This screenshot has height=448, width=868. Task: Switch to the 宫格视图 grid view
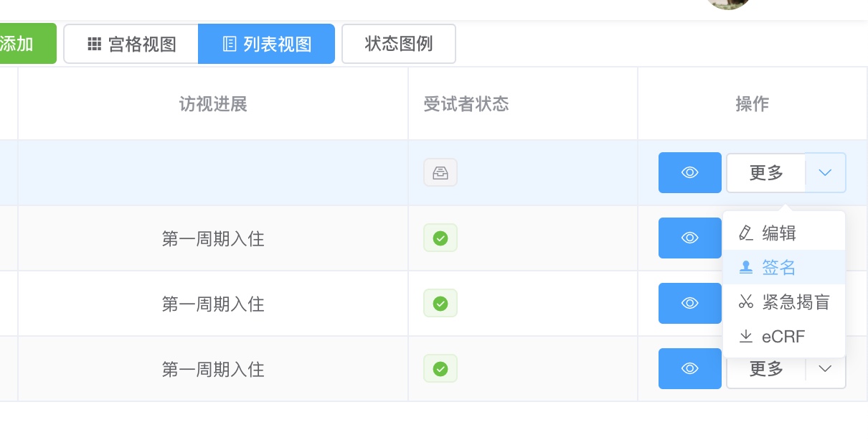pyautogui.click(x=131, y=44)
